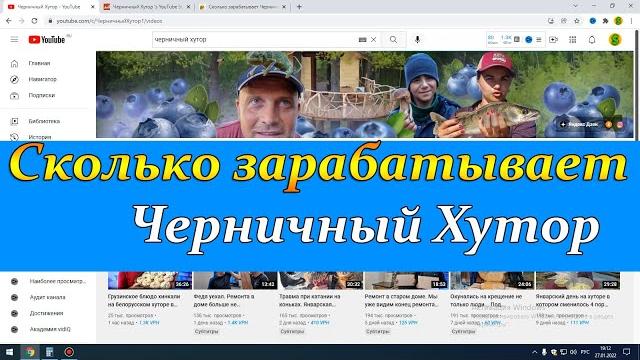Clear the search text with the X
640x360 pixels.
(x=373, y=40)
